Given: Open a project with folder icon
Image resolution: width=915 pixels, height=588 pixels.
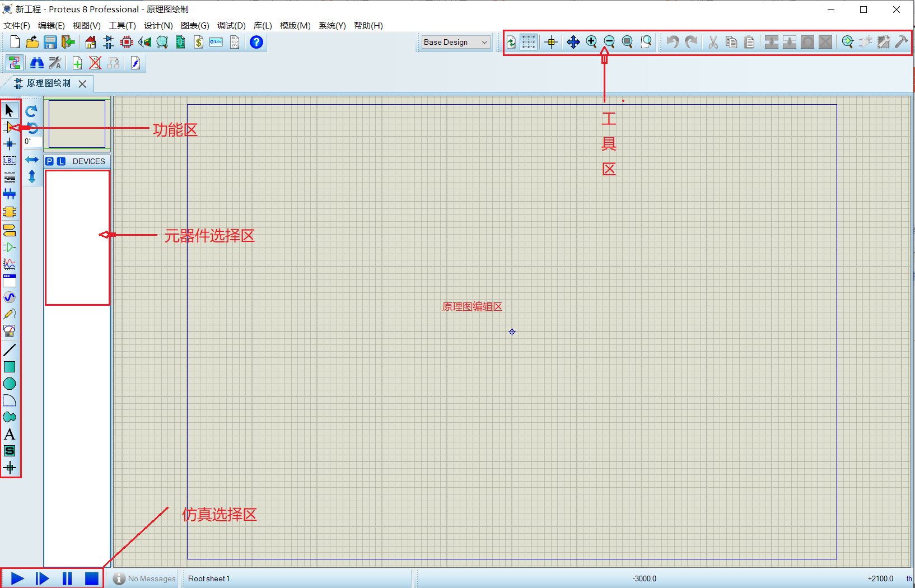Looking at the screenshot, I should (x=32, y=42).
